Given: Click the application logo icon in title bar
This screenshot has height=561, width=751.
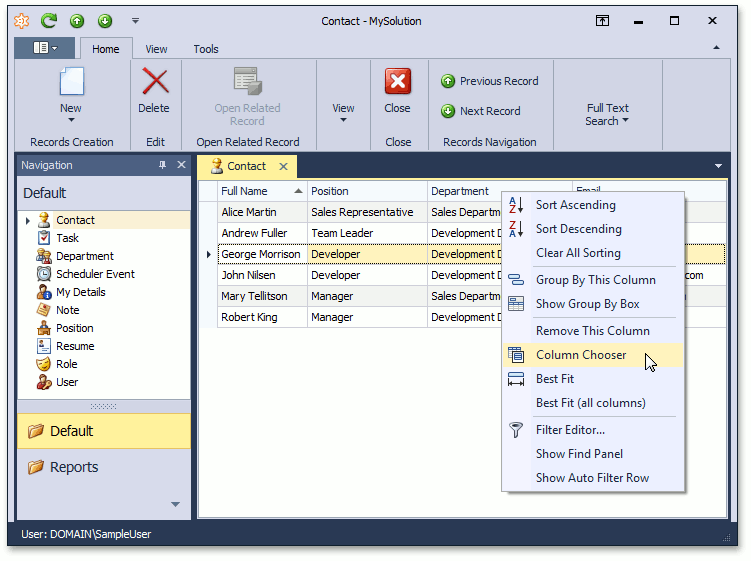Looking at the screenshot, I should tap(21, 21).
